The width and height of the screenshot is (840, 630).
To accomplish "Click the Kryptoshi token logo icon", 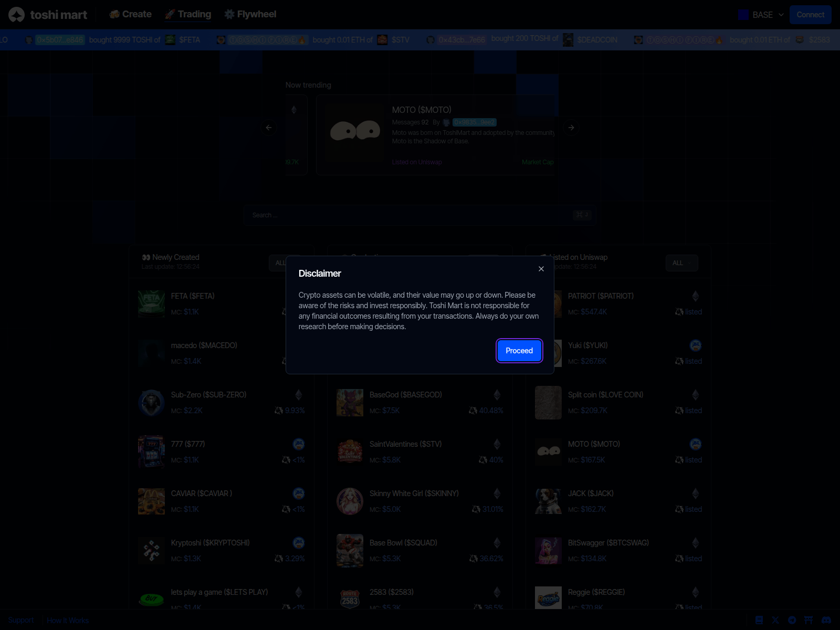I will [151, 551].
